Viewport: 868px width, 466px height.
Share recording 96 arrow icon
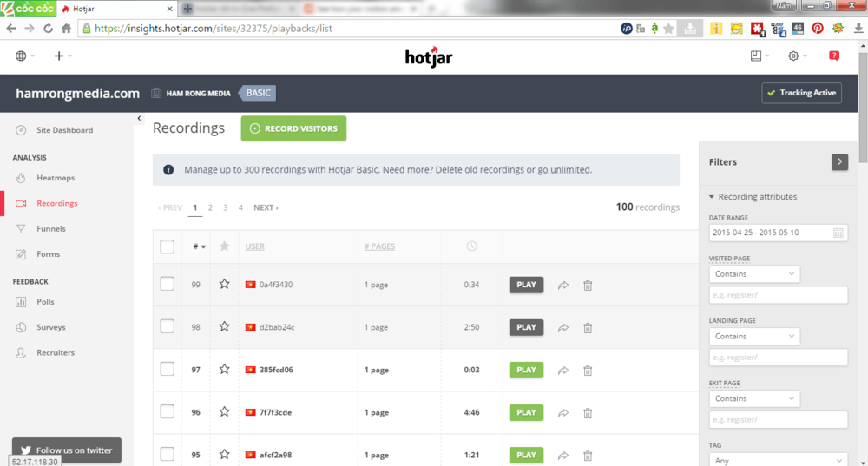[563, 413]
